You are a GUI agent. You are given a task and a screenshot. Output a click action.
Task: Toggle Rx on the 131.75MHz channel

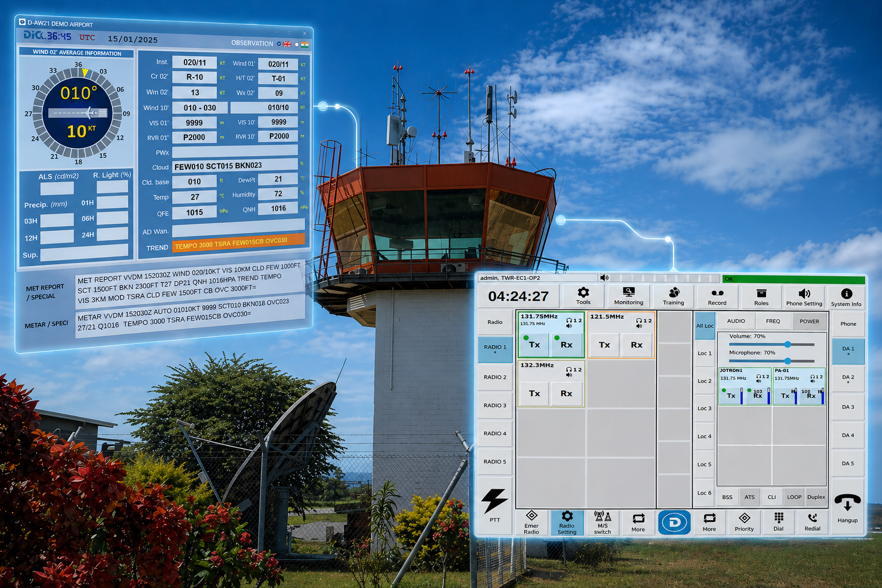(x=566, y=345)
